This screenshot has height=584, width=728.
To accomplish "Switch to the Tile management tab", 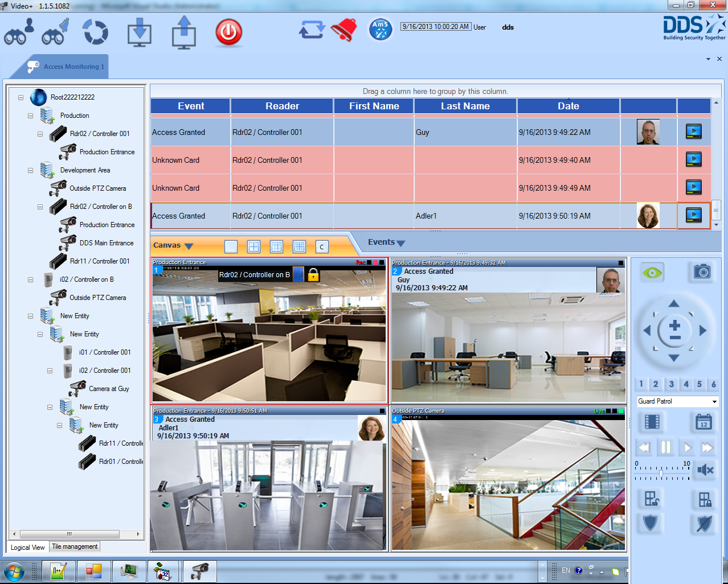I will click(x=74, y=546).
